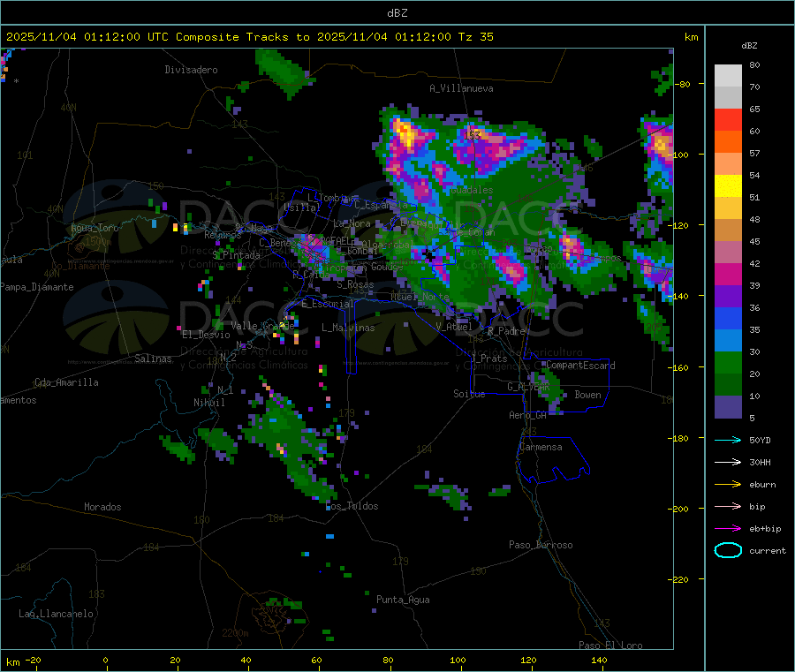The width and height of the screenshot is (795, 672).
Task: Click the orange eburn arrow in legend
Action: (728, 484)
